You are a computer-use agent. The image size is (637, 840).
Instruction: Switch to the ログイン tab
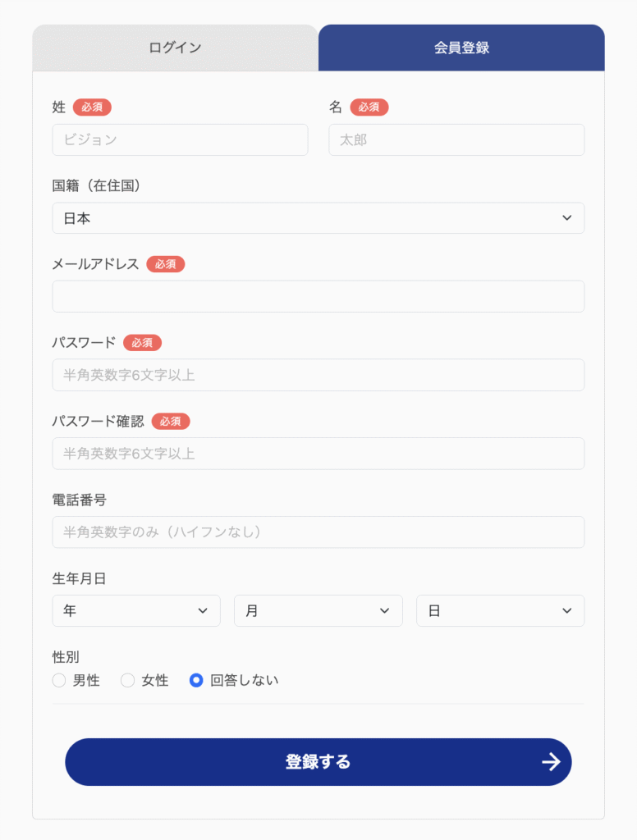[x=176, y=48]
